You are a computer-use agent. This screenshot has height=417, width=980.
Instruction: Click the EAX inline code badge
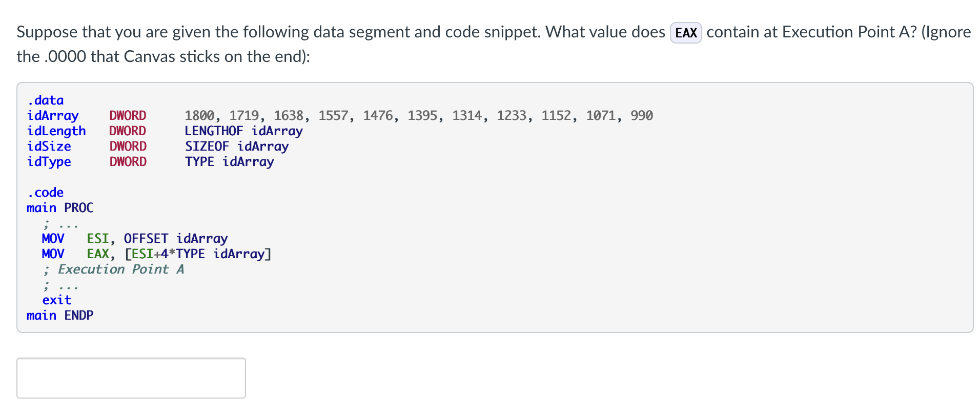tap(685, 32)
